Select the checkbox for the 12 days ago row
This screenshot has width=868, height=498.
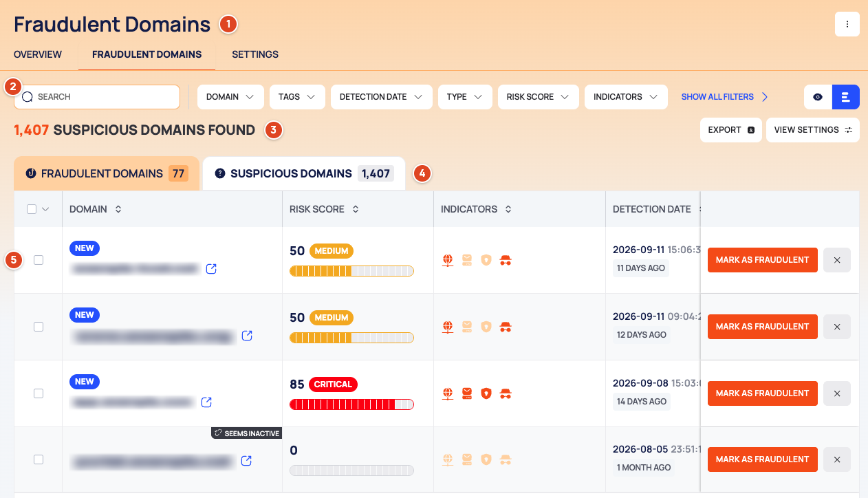pyautogui.click(x=39, y=327)
